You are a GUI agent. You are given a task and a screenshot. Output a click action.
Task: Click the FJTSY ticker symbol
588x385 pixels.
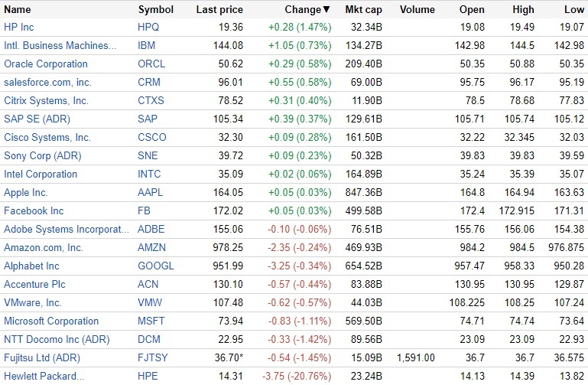(x=152, y=357)
